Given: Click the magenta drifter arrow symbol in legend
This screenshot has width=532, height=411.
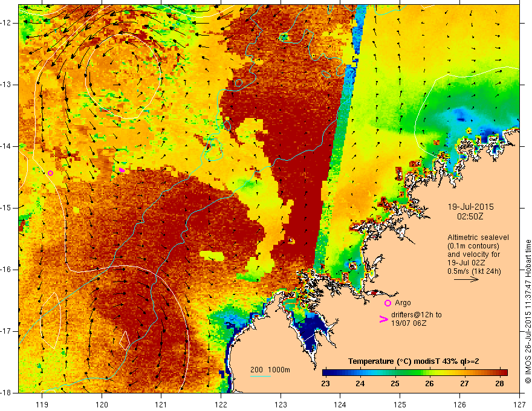Looking at the screenshot, I should [x=384, y=319].
